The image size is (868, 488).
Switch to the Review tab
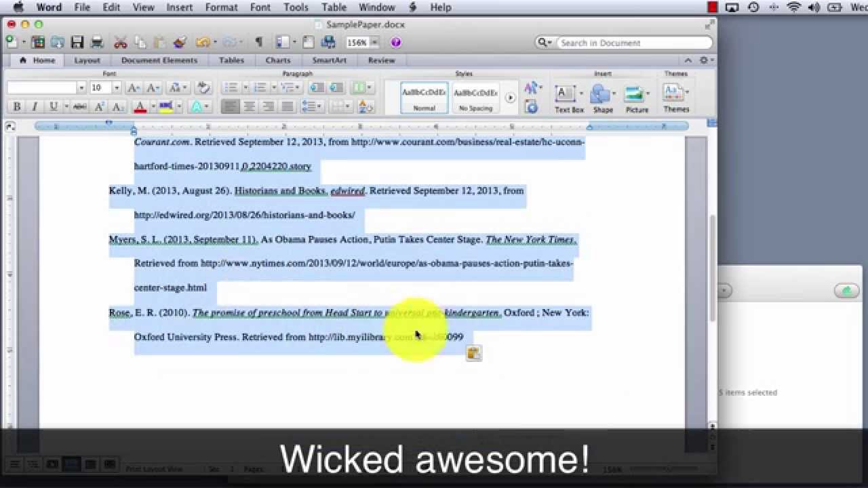click(x=381, y=60)
